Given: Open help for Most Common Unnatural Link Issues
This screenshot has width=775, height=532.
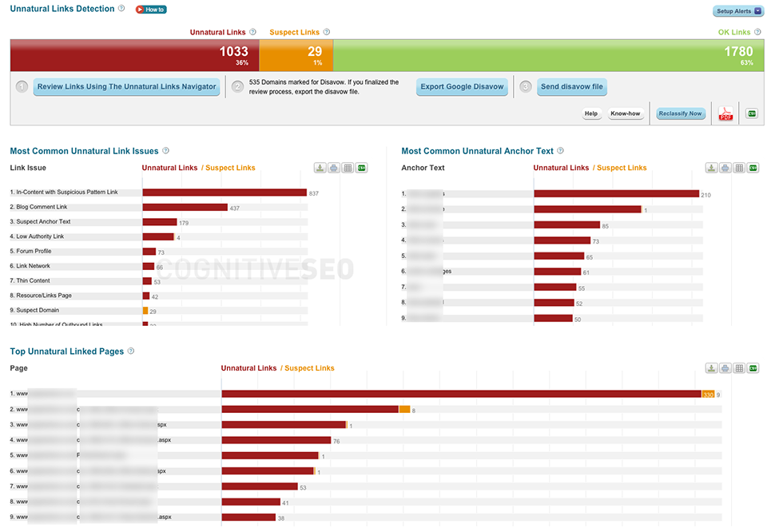Looking at the screenshot, I should 166,151.
